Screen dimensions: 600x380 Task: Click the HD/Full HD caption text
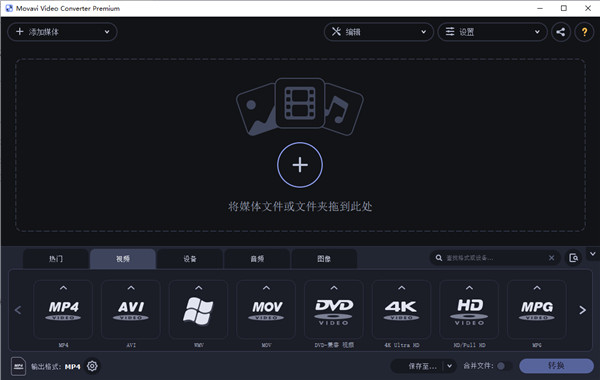(x=469, y=345)
